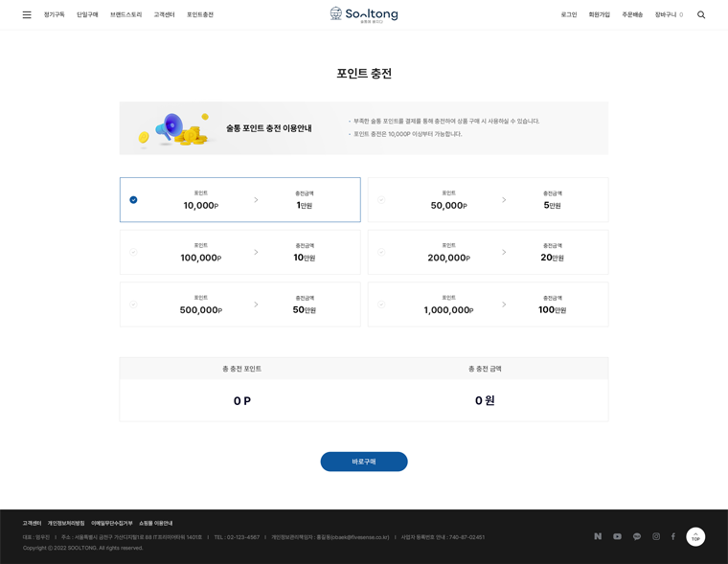
Task: Click the arrow in the 50,000P card
Action: pyautogui.click(x=504, y=199)
